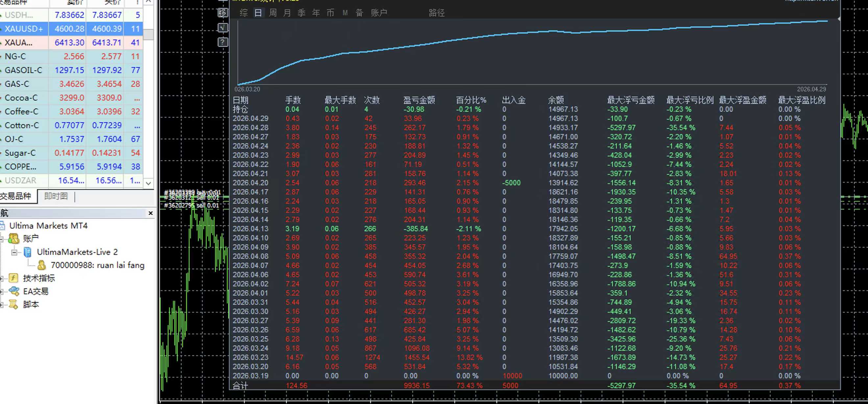This screenshot has width=868, height=404.
Task: Select the 月 monthly statistics tab
Action: [287, 13]
